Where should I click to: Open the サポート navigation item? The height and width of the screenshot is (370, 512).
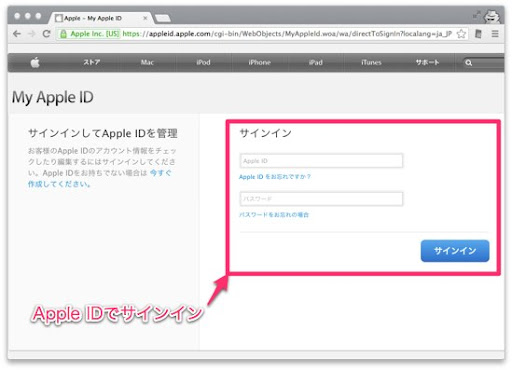[427, 62]
